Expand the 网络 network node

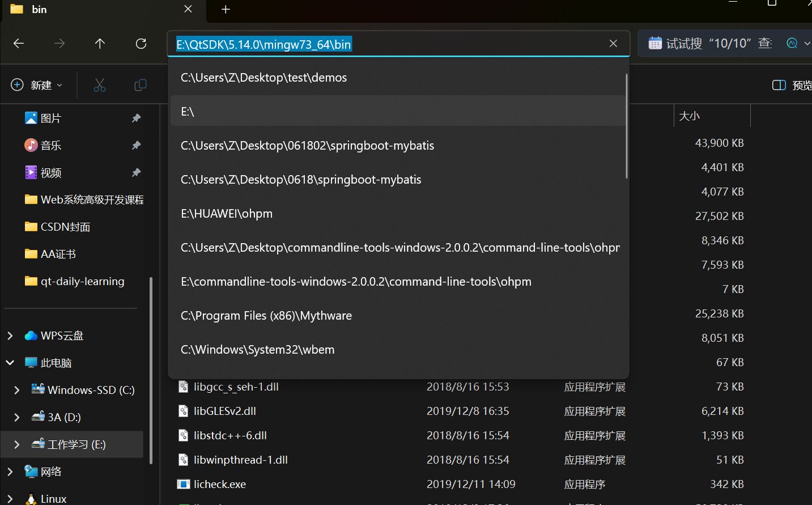pos(10,472)
